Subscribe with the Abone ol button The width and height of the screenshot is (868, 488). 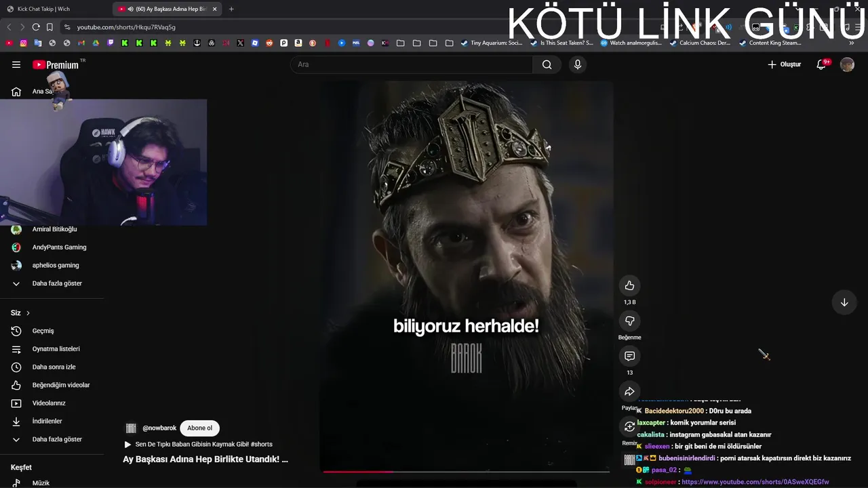coord(200,428)
